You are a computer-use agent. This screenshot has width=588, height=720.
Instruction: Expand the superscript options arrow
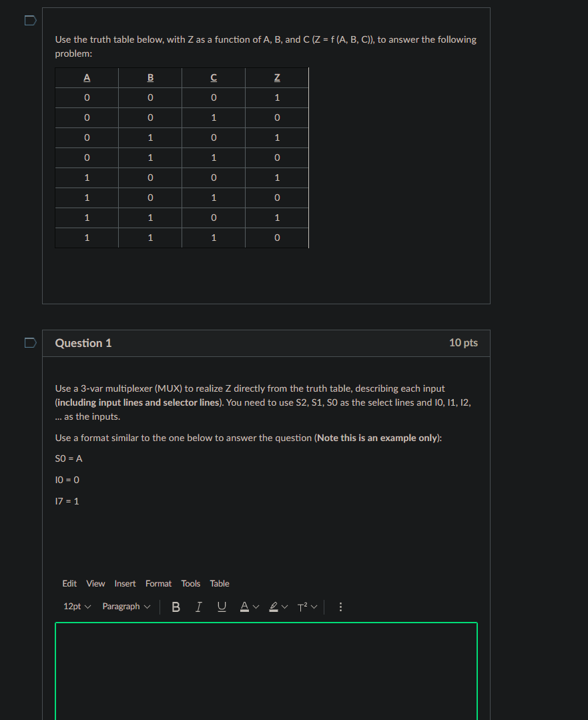pyautogui.click(x=314, y=607)
